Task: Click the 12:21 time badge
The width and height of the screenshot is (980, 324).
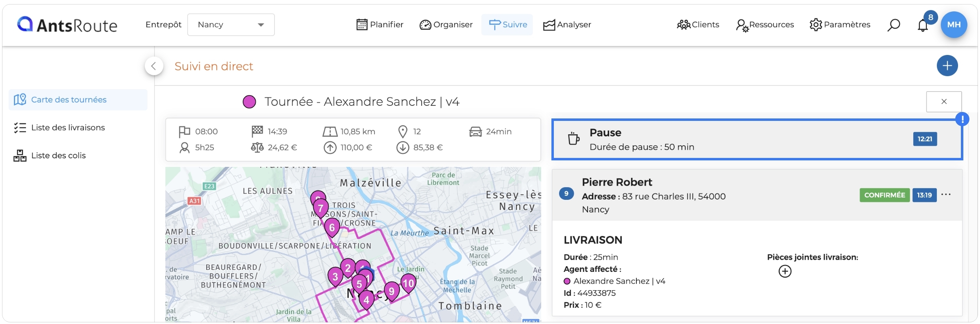Action: 925,139
